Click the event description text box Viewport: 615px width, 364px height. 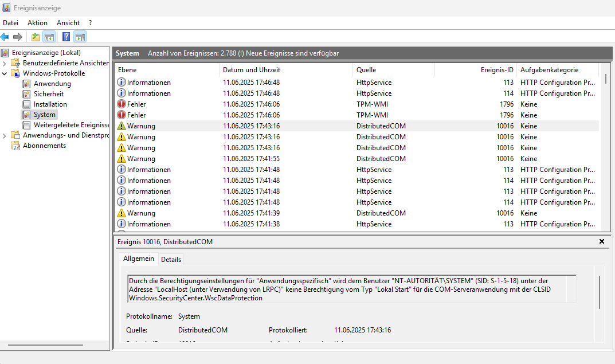pyautogui.click(x=352, y=289)
